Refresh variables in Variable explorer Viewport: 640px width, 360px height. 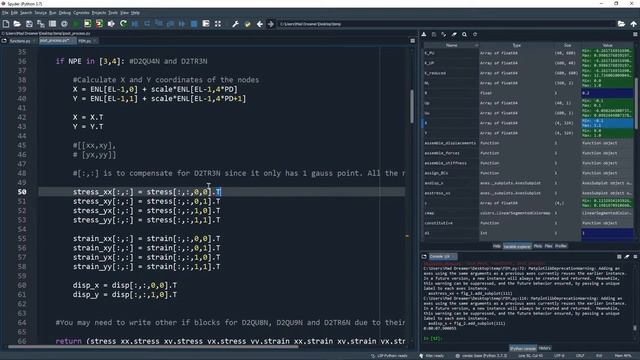click(x=475, y=35)
